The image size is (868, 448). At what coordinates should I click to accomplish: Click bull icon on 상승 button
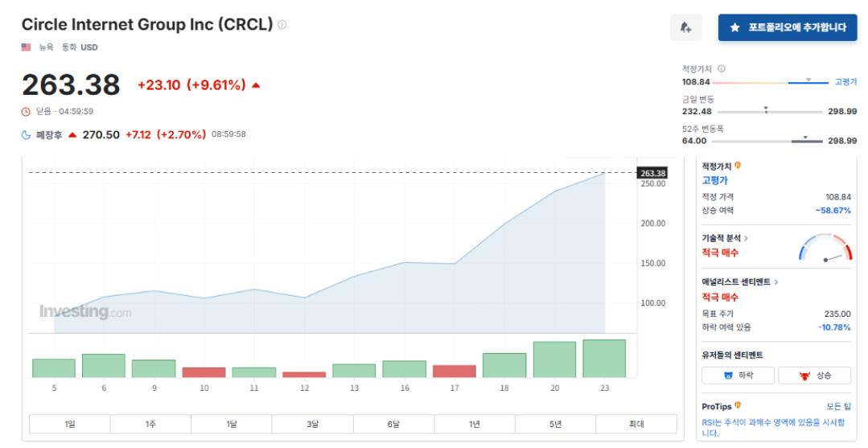coord(804,376)
